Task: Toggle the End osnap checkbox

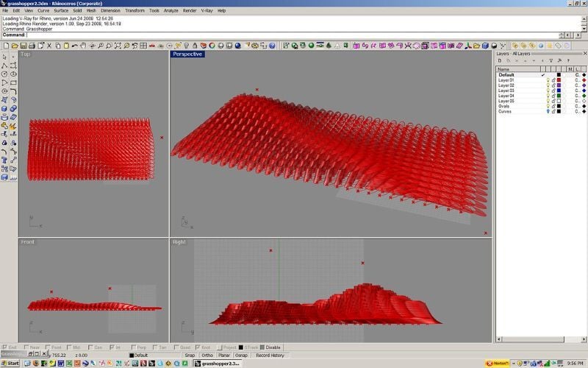Action: [x=6, y=347]
